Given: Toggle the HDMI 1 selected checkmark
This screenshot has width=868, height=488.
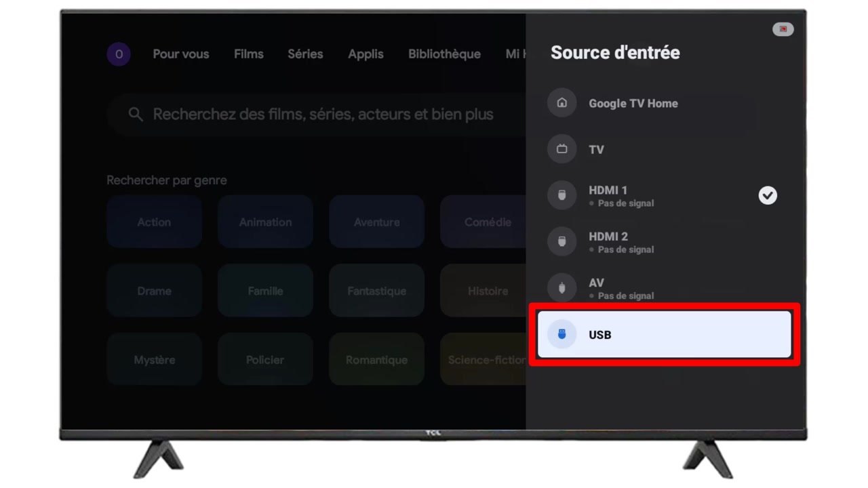Looking at the screenshot, I should [768, 195].
